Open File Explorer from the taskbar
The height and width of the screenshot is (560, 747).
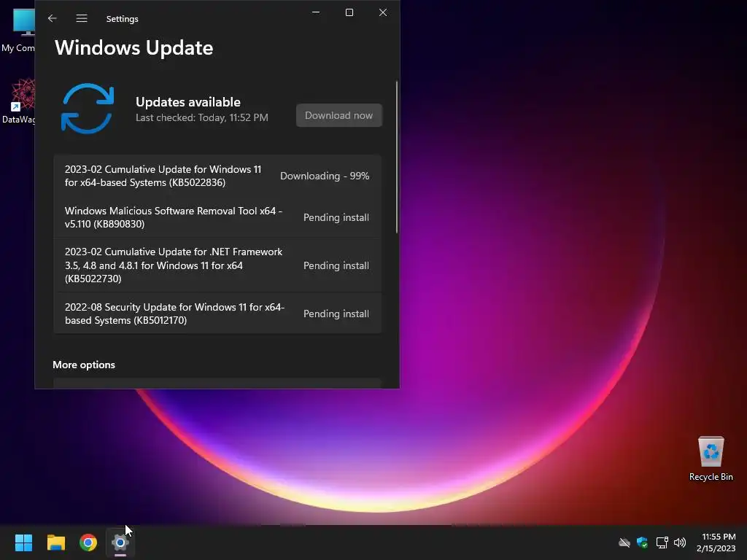tap(55, 542)
